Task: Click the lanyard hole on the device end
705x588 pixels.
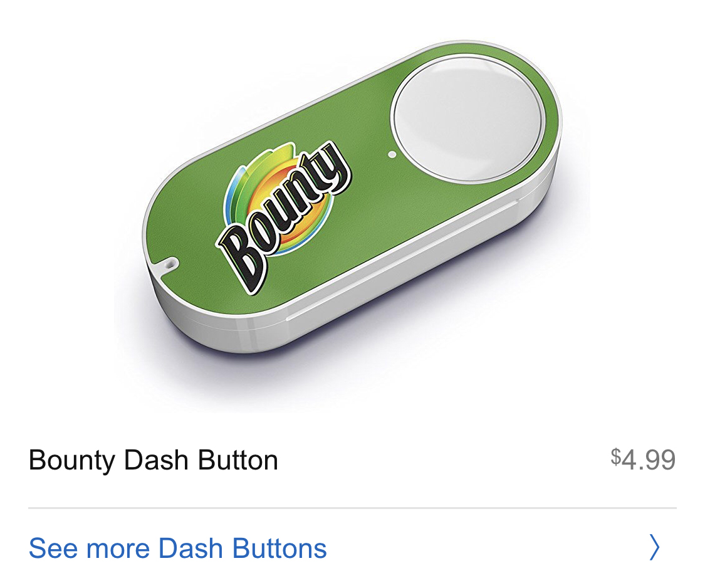Action: (x=169, y=264)
